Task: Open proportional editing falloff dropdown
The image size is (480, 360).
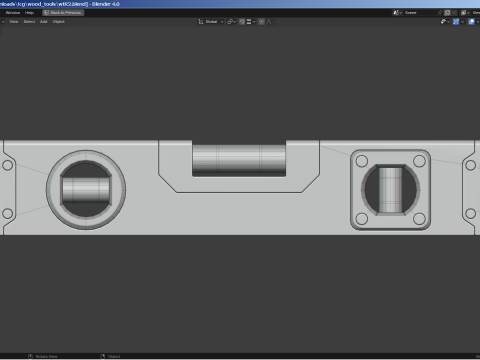Action: pyautogui.click(x=270, y=22)
